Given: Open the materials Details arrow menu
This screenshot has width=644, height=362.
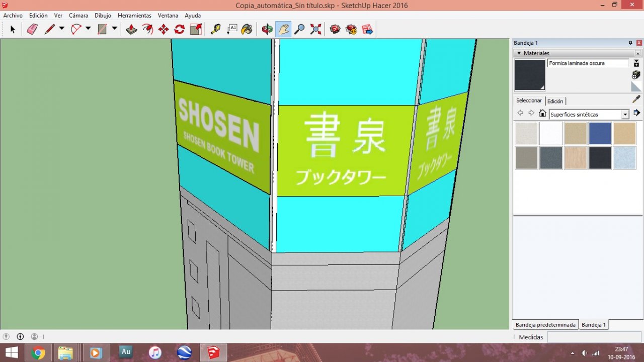Looking at the screenshot, I should coord(636,113).
